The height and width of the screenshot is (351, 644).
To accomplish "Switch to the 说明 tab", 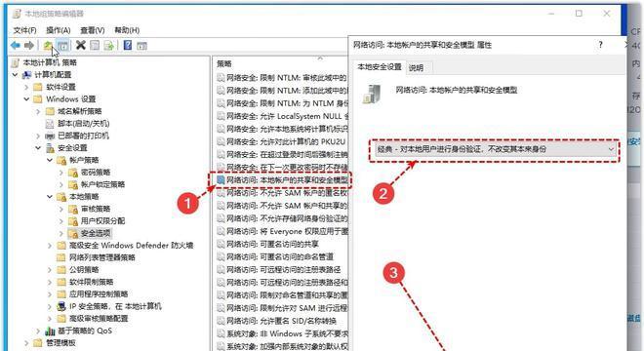I will 416,68.
